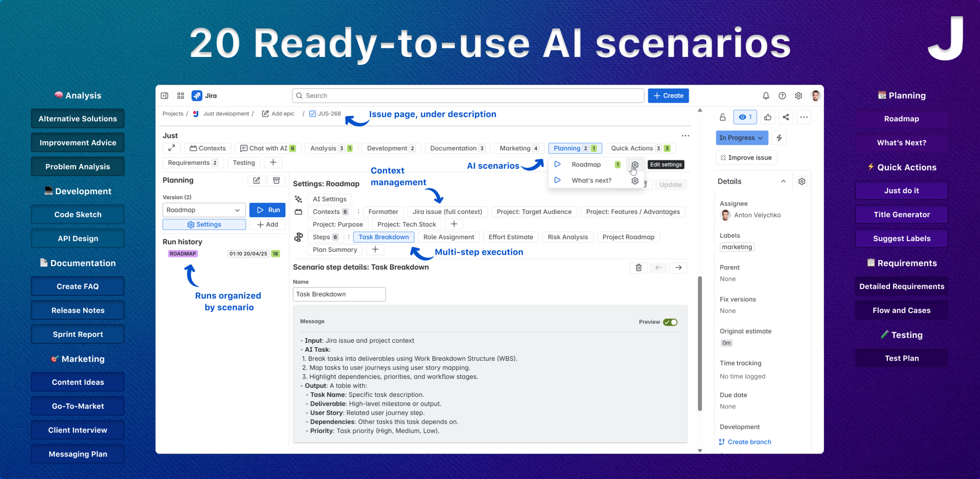Image resolution: width=980 pixels, height=479 pixels.
Task: Delete the Task Breakdown step
Action: (639, 268)
